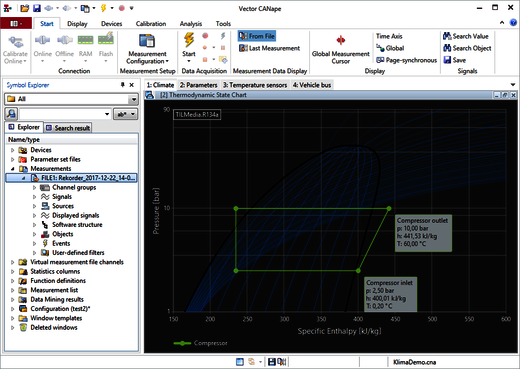This screenshot has height=369, width=520.
Task: Open Measurement Configuration
Action: 147,49
